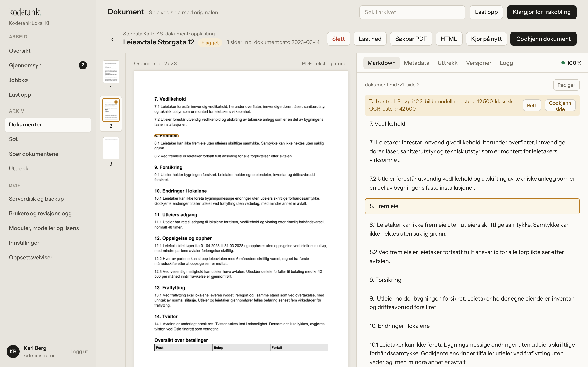Click the Rett button in Tallkontroll warning
Screen dimensions: 588x367
pos(532,105)
